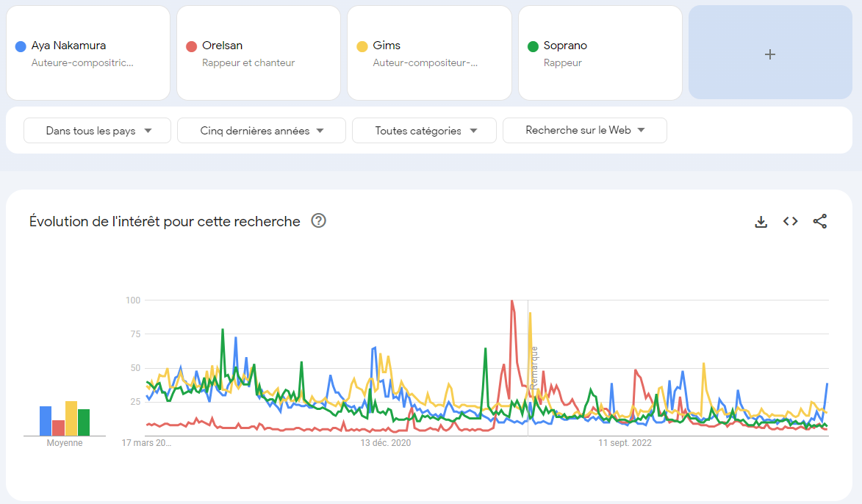
Task: Click the blue dot beside Aya Nakamura
Action: click(21, 46)
